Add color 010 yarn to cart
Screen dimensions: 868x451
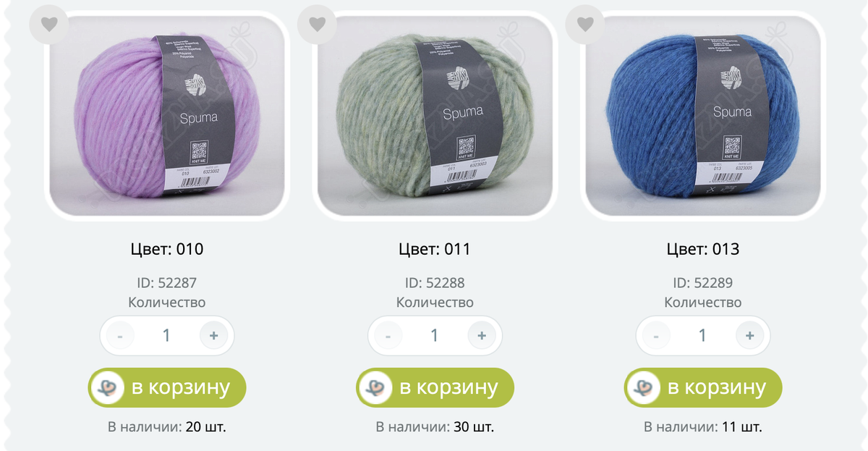167,387
